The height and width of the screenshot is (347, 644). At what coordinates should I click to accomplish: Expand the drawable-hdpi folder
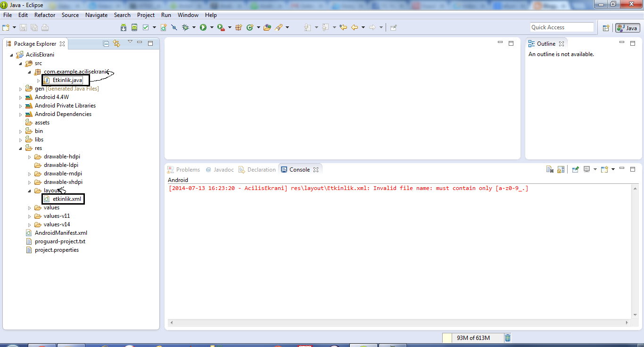point(29,157)
